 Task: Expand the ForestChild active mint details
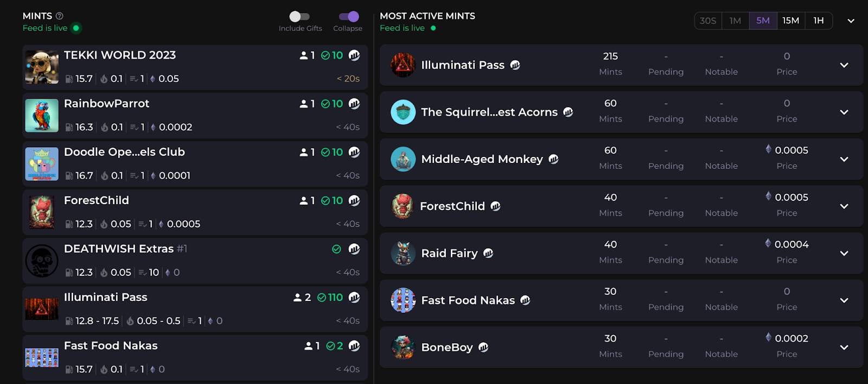[844, 206]
